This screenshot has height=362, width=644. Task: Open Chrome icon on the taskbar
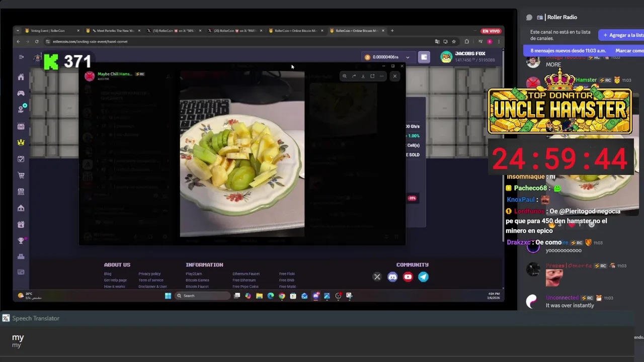tap(282, 296)
